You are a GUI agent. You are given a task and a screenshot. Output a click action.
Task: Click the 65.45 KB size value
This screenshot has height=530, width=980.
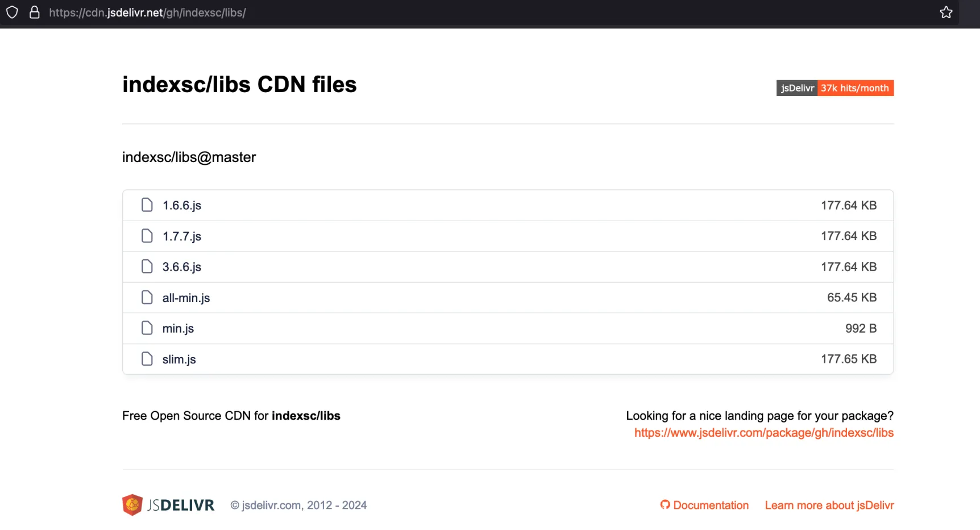pyautogui.click(x=852, y=297)
